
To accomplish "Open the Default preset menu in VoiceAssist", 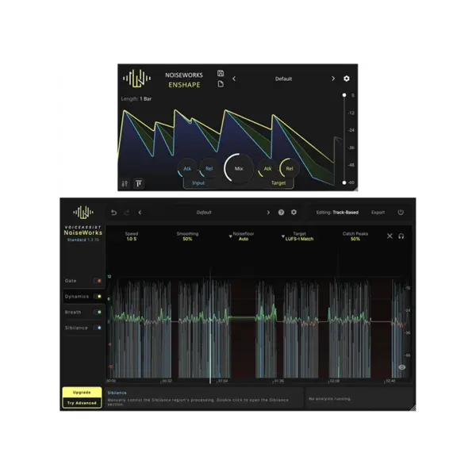I will 204,213.
